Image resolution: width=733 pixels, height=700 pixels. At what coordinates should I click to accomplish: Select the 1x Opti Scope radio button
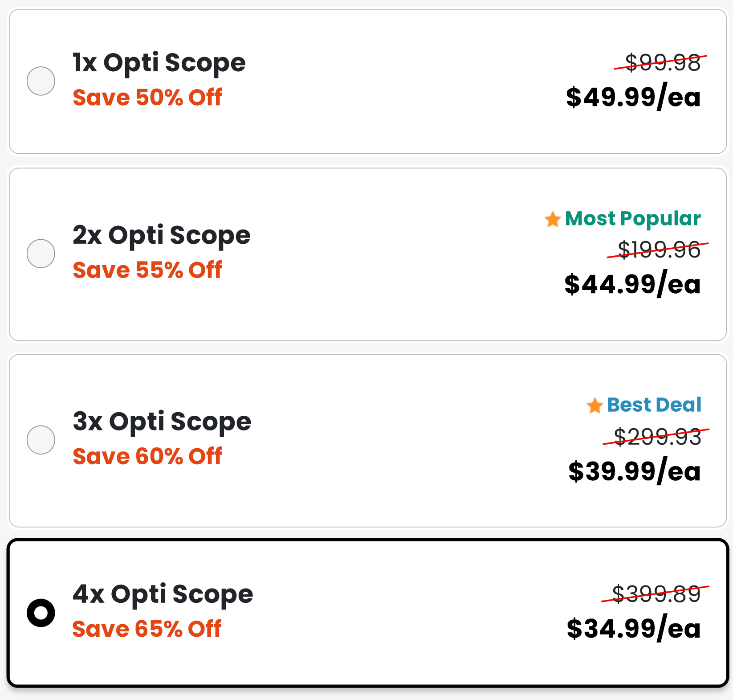click(41, 81)
